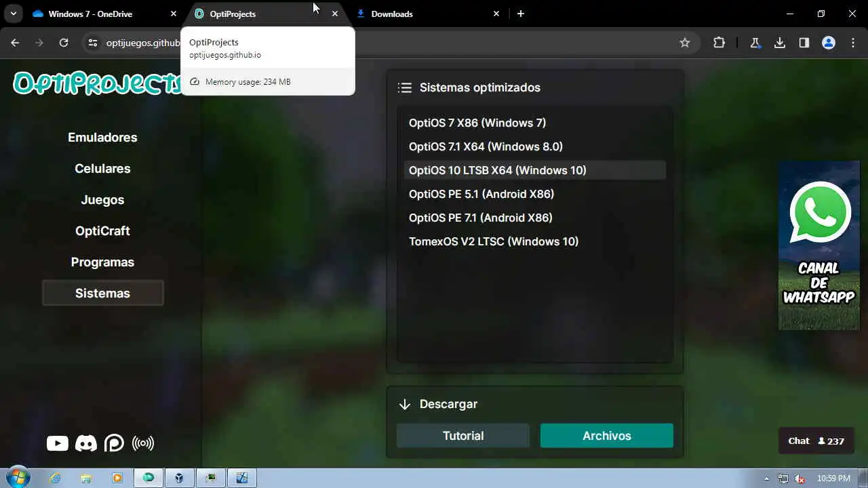This screenshot has height=488, width=868.
Task: Select the Sistemas menu item
Action: (x=102, y=293)
